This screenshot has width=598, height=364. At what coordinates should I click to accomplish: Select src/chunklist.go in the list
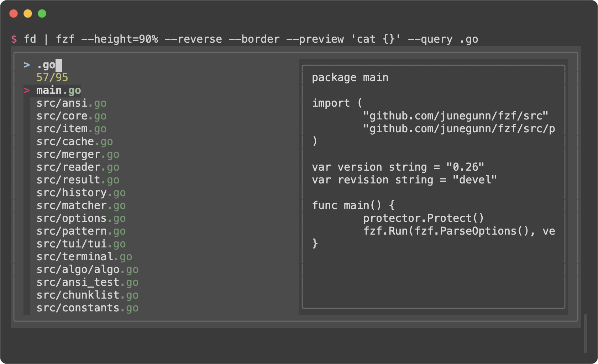click(x=87, y=295)
